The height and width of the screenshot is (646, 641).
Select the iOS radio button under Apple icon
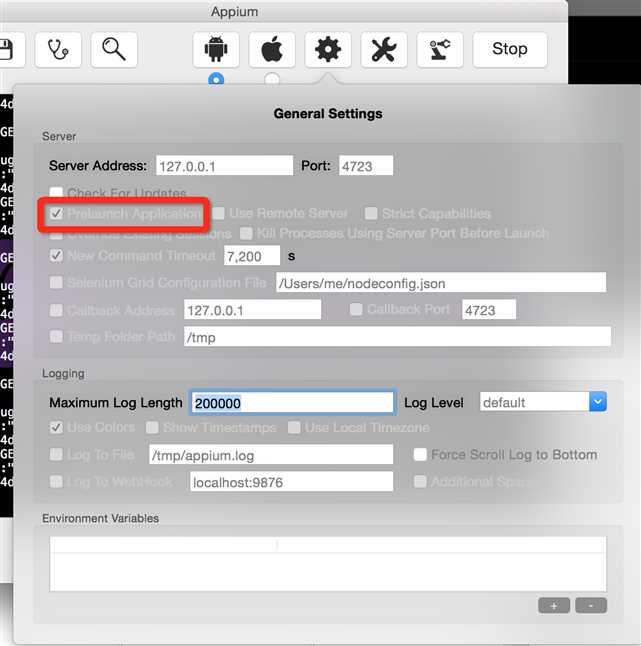[272, 79]
